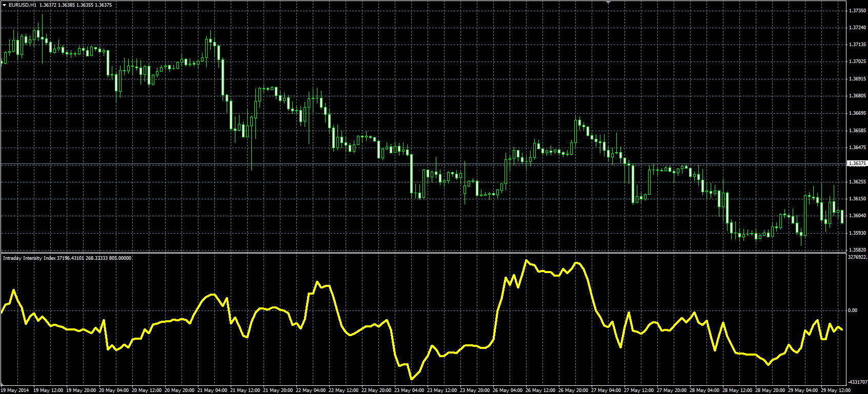Screen dimensions: 868x394
Task: Click the EURUSD,H1 chart title text
Action: pyautogui.click(x=23, y=5)
